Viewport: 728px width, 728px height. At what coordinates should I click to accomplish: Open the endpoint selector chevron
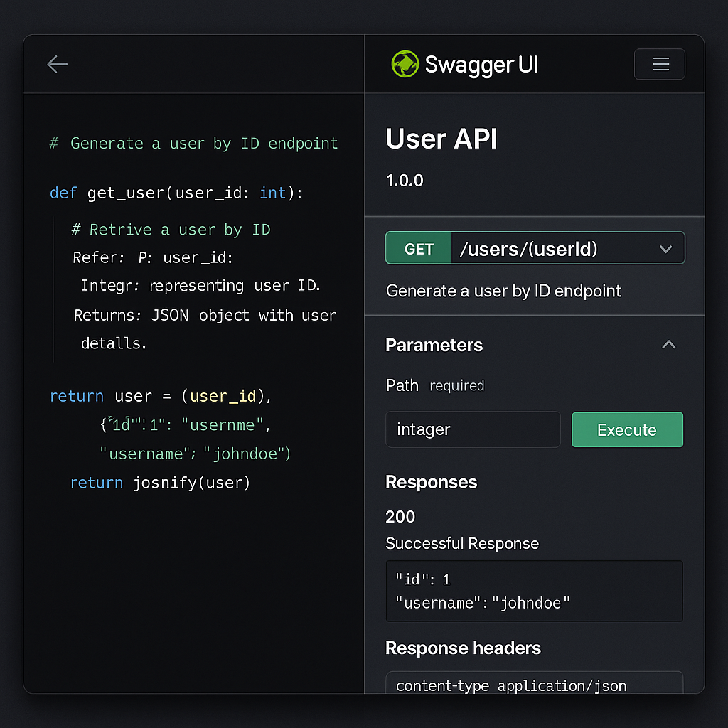pyautogui.click(x=665, y=248)
